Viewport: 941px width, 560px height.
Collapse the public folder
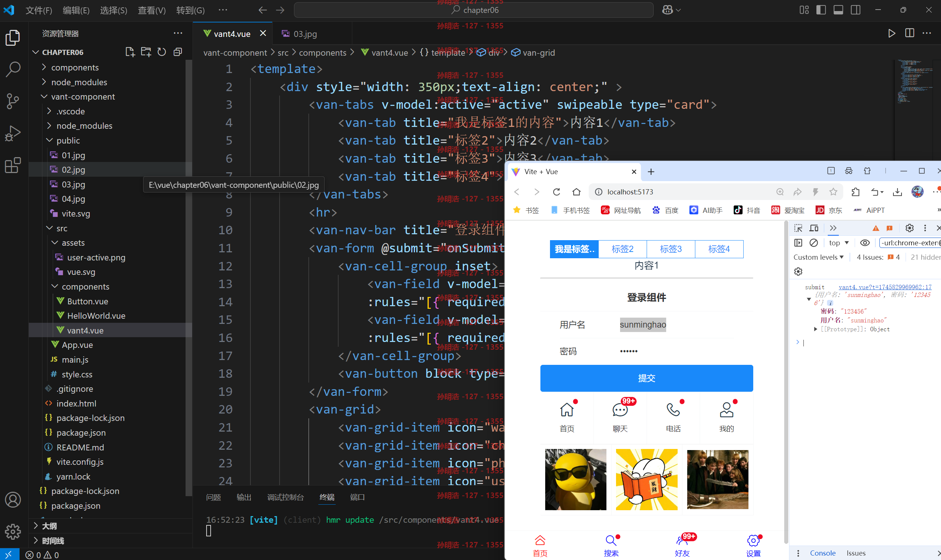tap(49, 140)
